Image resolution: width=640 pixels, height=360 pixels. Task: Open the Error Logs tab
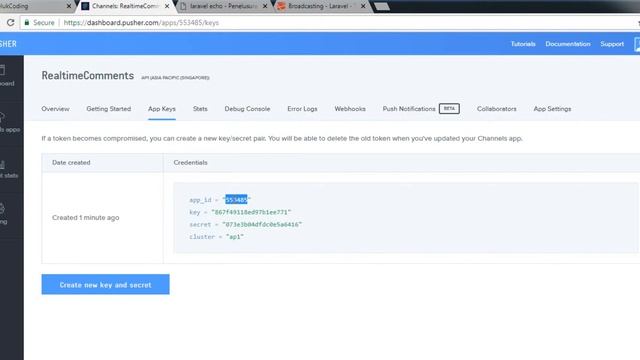click(x=302, y=109)
